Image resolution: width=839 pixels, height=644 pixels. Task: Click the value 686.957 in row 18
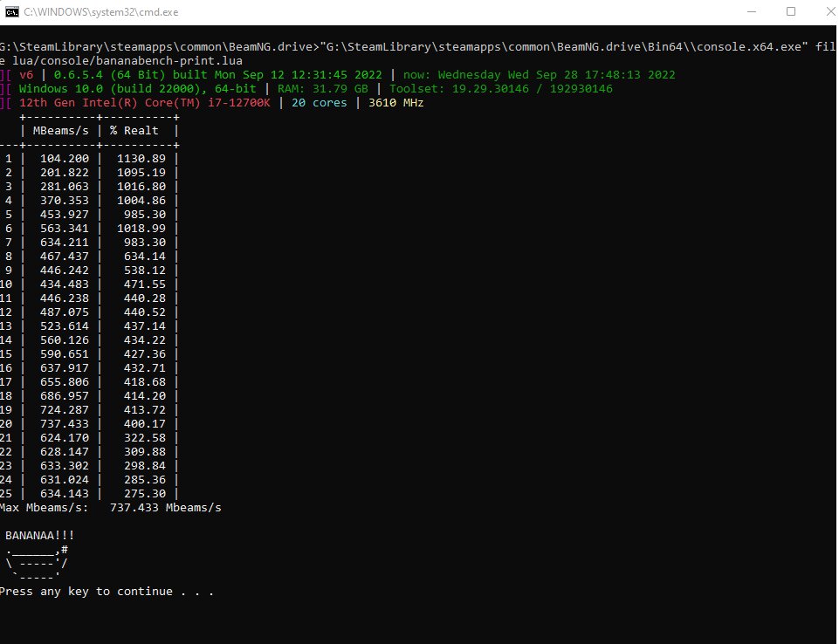(65, 396)
